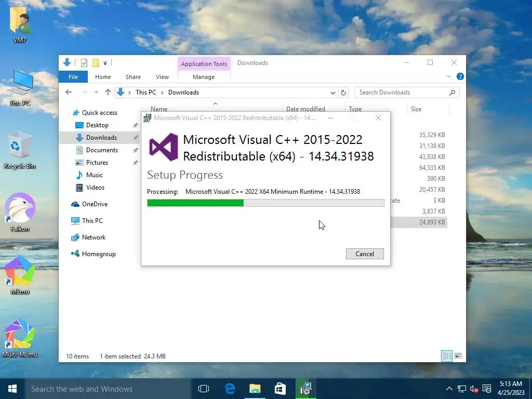Viewport: 532px width, 399px height.
Task: Open the File tab in Explorer
Action: tap(73, 77)
